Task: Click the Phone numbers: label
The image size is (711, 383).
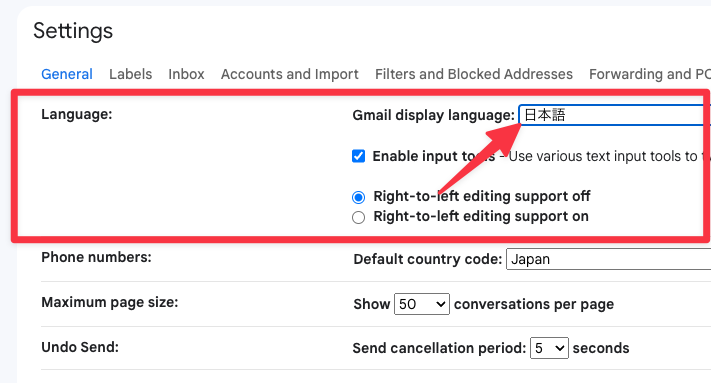Action: (96, 257)
